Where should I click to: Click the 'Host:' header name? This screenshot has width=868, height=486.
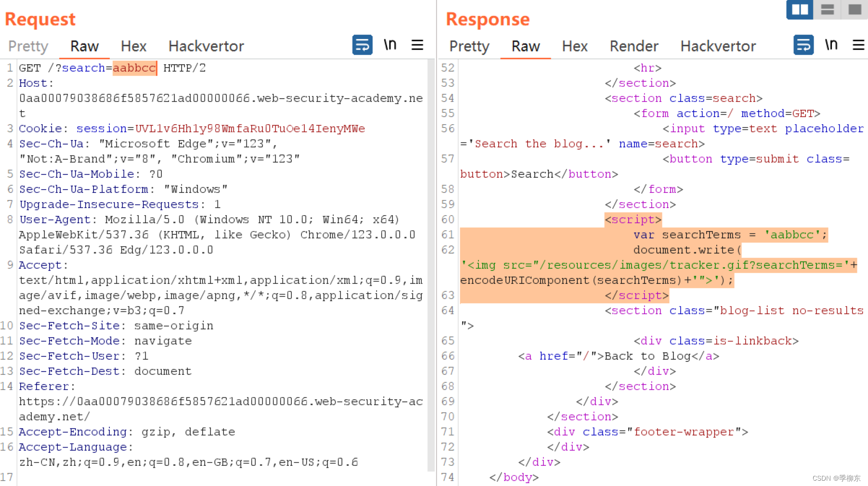tap(36, 83)
